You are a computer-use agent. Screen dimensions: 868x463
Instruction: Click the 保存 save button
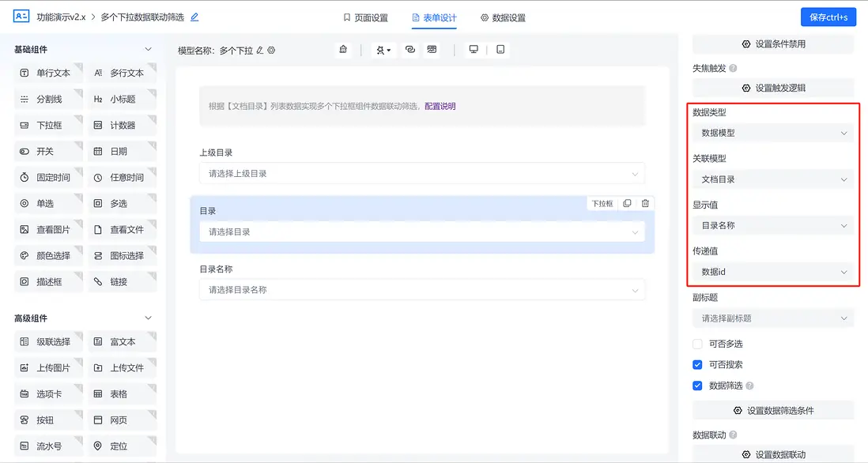[828, 16]
